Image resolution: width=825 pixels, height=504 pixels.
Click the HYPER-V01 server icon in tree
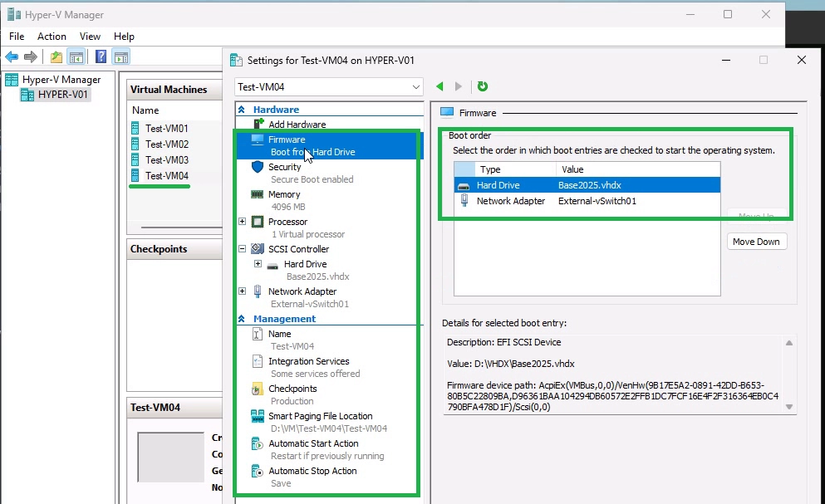pyautogui.click(x=27, y=95)
